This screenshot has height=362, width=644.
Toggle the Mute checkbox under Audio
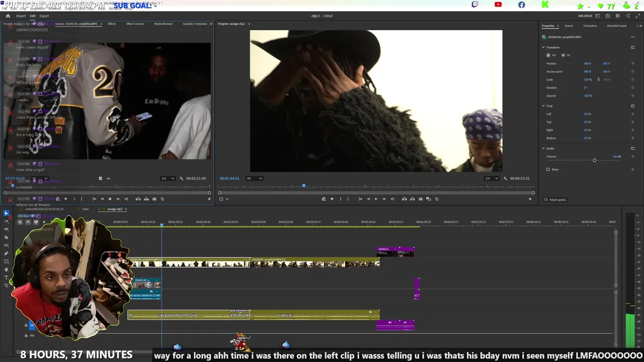548,169
